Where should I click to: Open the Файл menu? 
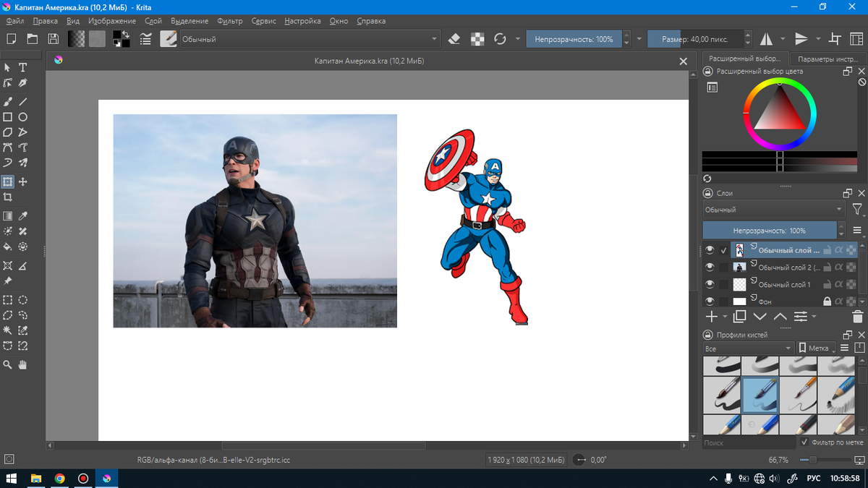pos(14,21)
